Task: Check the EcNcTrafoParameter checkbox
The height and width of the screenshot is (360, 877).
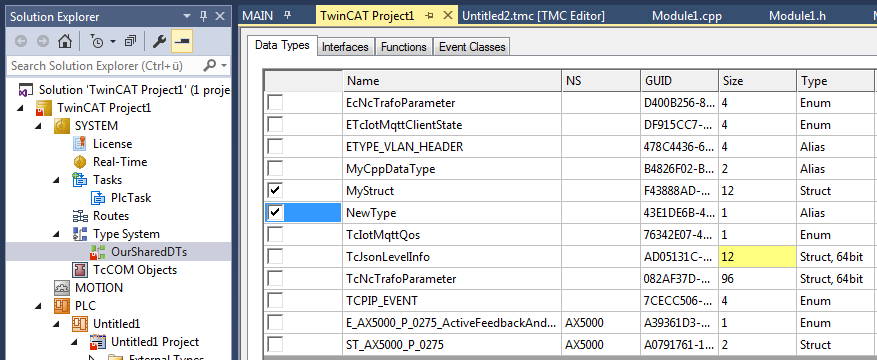Action: tap(275, 103)
